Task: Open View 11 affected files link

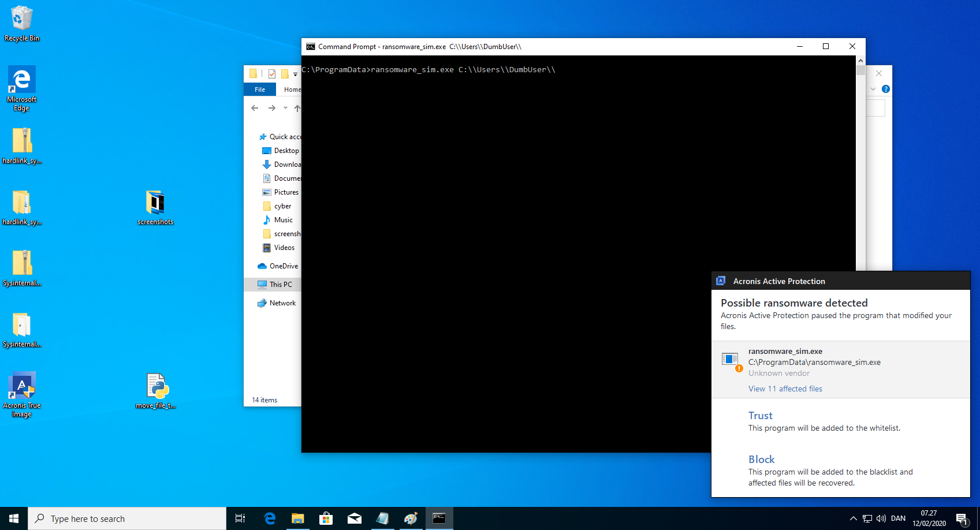Action: coord(785,389)
